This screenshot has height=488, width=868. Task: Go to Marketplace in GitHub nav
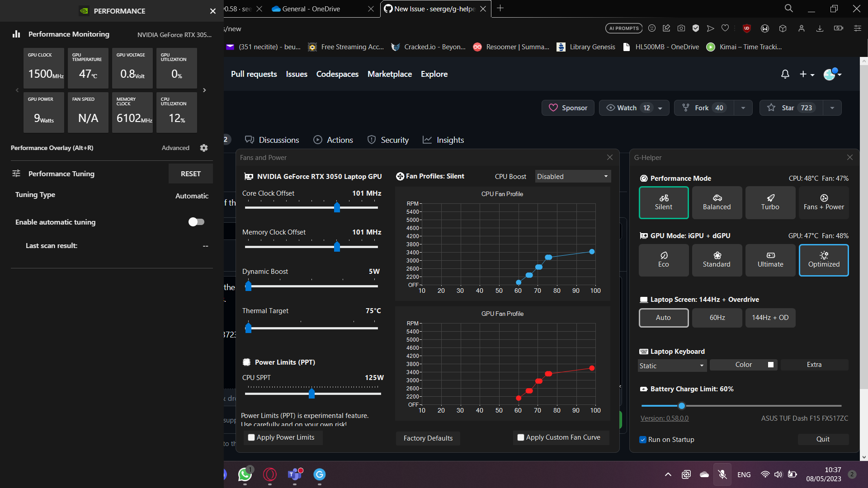(389, 74)
